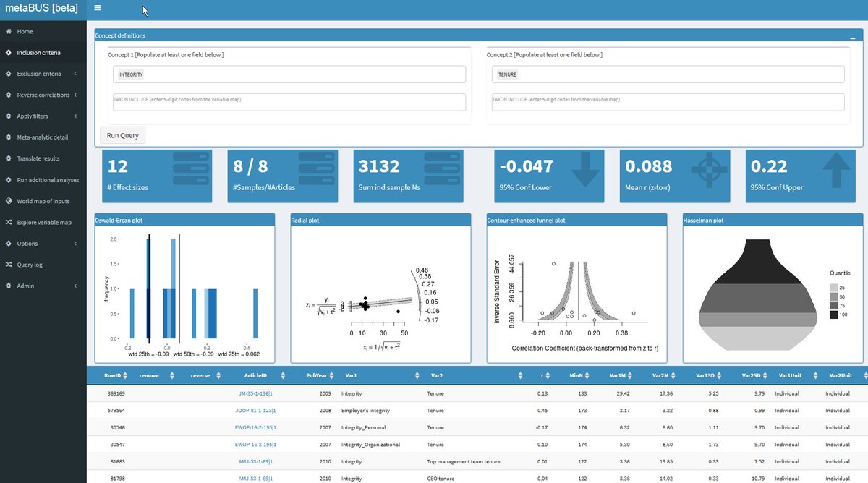
Task: Sort table by PubYear column arrows
Action: 331,375
